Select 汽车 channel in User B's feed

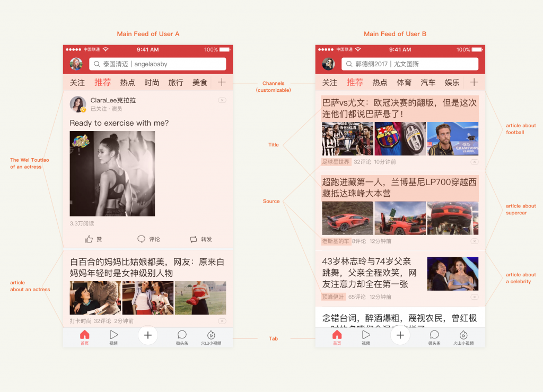428,83
